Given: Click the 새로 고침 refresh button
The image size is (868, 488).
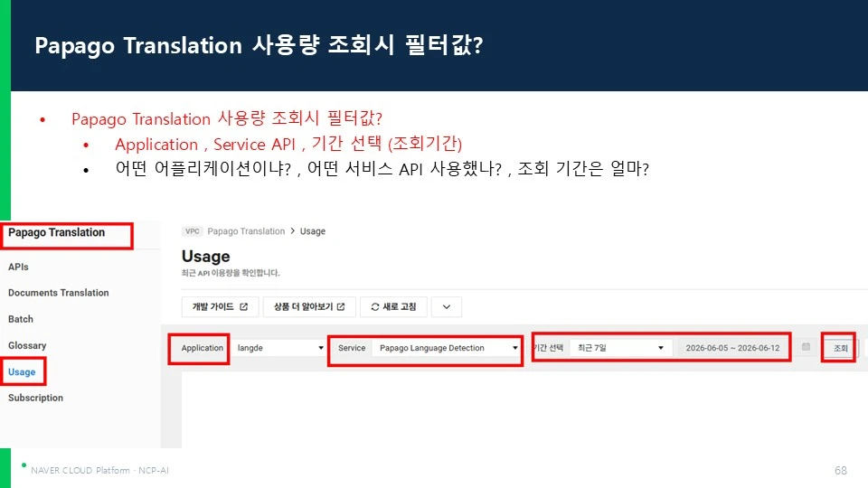Looking at the screenshot, I should [x=393, y=306].
